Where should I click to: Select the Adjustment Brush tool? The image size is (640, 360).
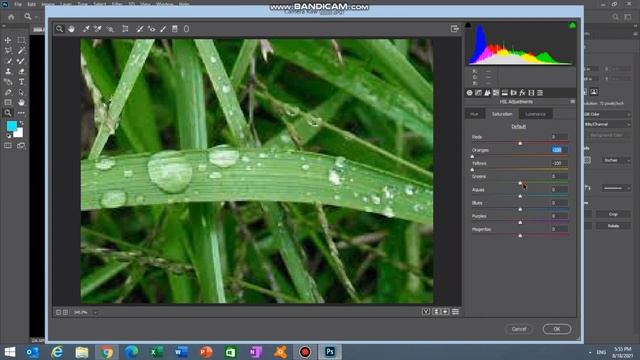163,29
